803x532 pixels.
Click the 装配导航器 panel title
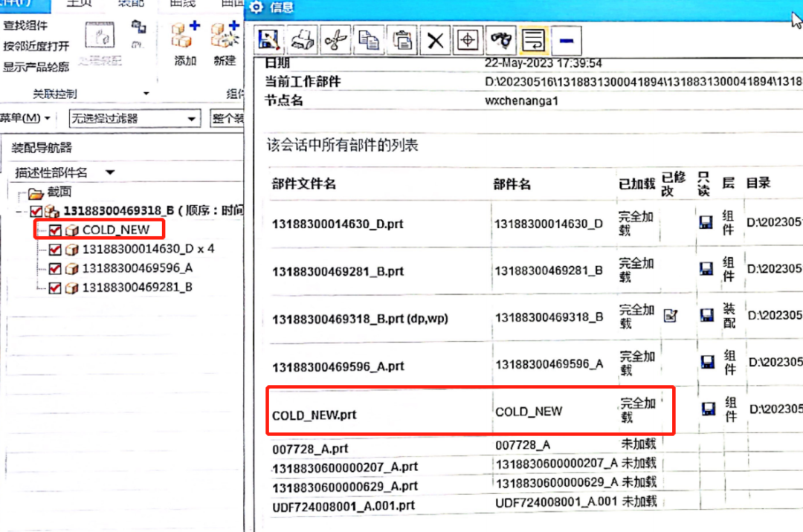[42, 148]
